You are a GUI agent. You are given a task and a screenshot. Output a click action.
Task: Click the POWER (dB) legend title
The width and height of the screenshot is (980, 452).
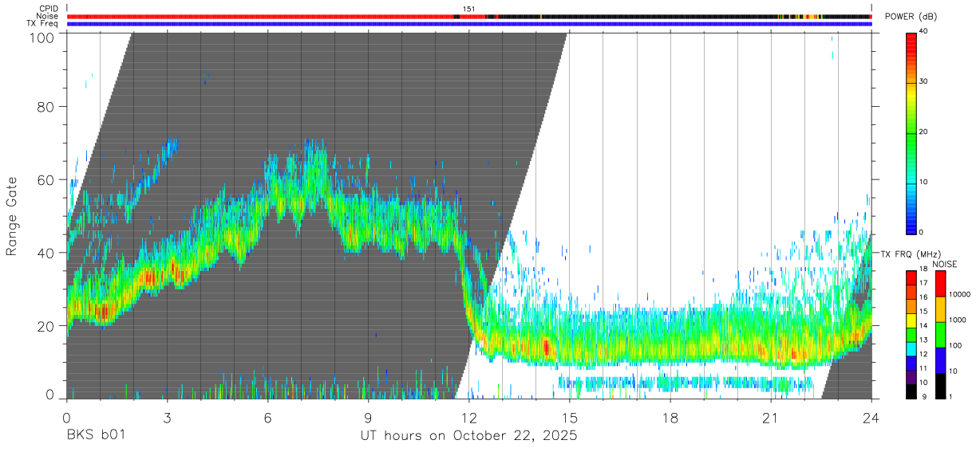(x=911, y=17)
